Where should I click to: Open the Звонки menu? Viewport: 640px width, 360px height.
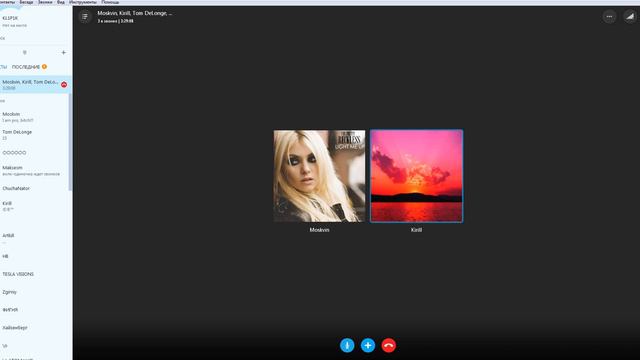pyautogui.click(x=45, y=2)
